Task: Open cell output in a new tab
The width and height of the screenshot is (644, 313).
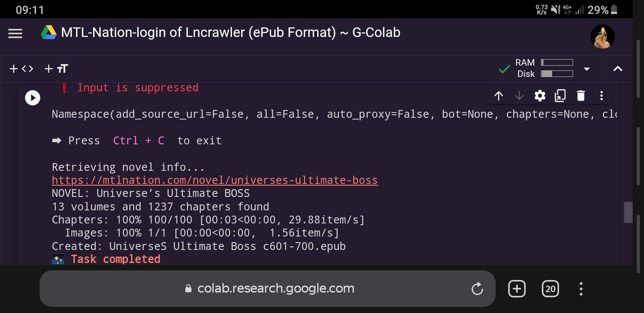Action: pos(560,96)
